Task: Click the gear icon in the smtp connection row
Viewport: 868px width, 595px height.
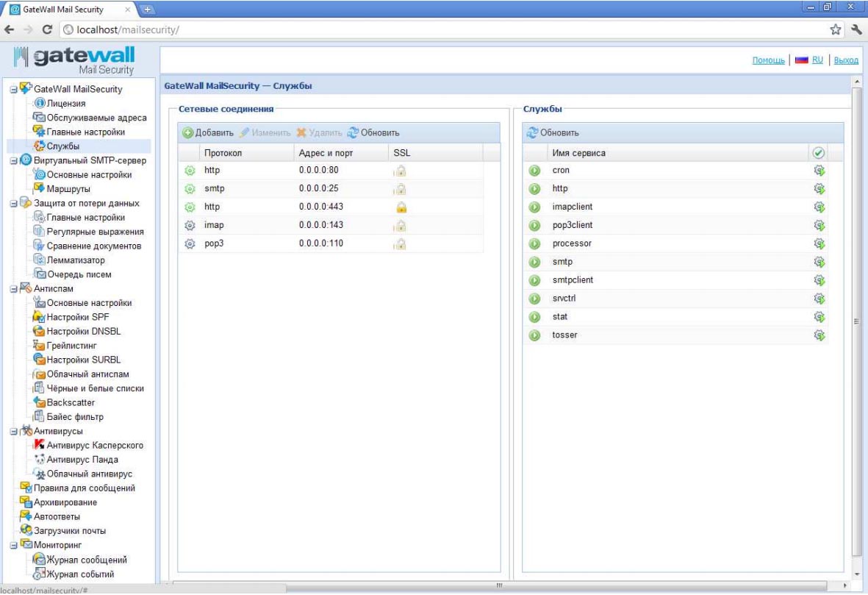Action: point(190,189)
